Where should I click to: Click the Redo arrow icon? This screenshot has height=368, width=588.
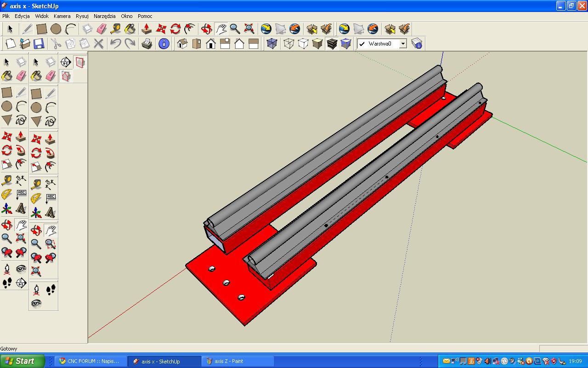point(130,44)
